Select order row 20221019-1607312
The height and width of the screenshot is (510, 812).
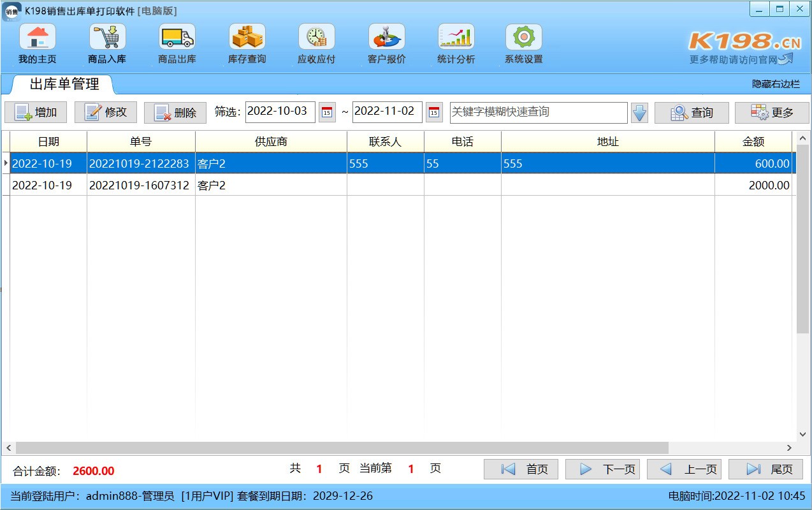(139, 186)
